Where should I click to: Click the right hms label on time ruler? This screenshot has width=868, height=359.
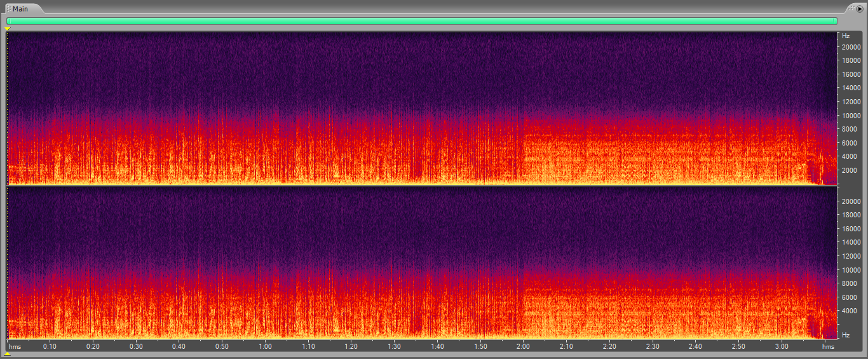tap(828, 346)
